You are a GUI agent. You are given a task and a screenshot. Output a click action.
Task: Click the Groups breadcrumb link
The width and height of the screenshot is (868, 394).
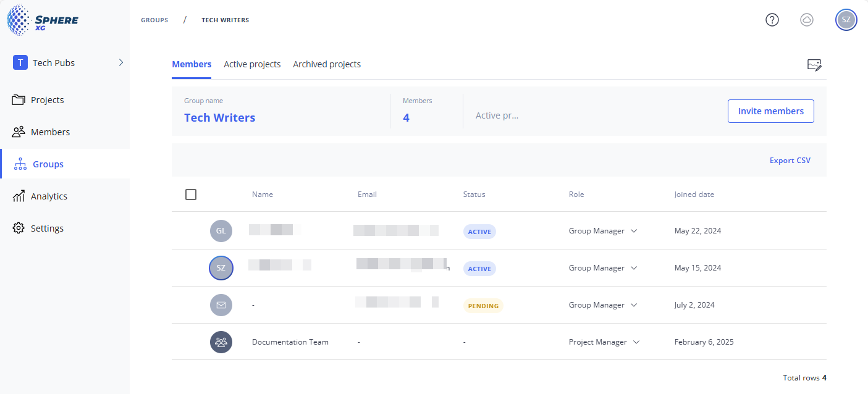(x=154, y=20)
